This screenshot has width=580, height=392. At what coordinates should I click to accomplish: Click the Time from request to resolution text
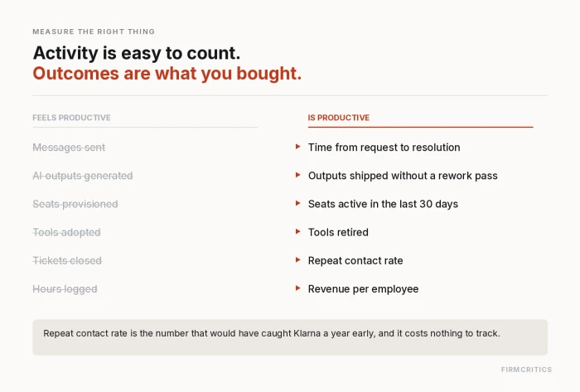pos(384,148)
